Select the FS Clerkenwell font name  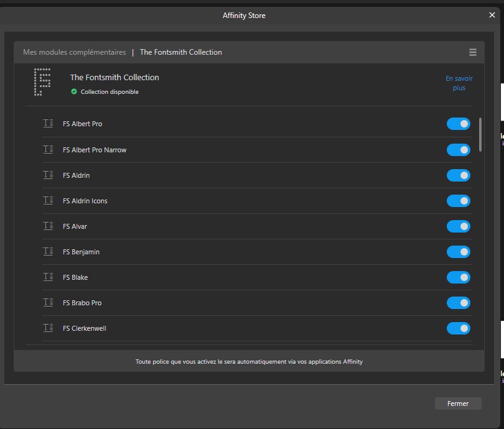84,328
